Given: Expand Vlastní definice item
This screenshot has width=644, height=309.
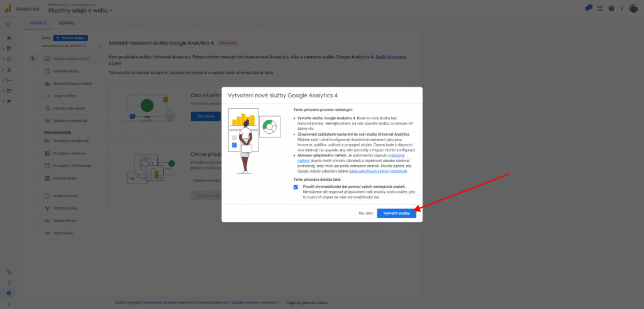Looking at the screenshot, I should point(65,220).
